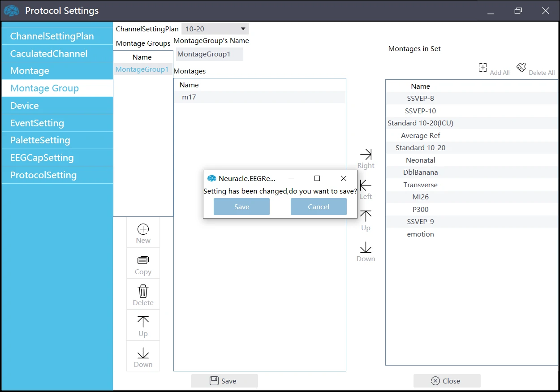
Task: Move group down using left-panel Down icon
Action: [143, 353]
